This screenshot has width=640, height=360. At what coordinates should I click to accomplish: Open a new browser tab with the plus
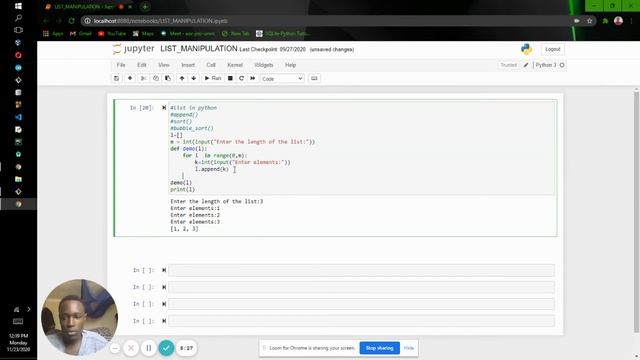[145, 7]
